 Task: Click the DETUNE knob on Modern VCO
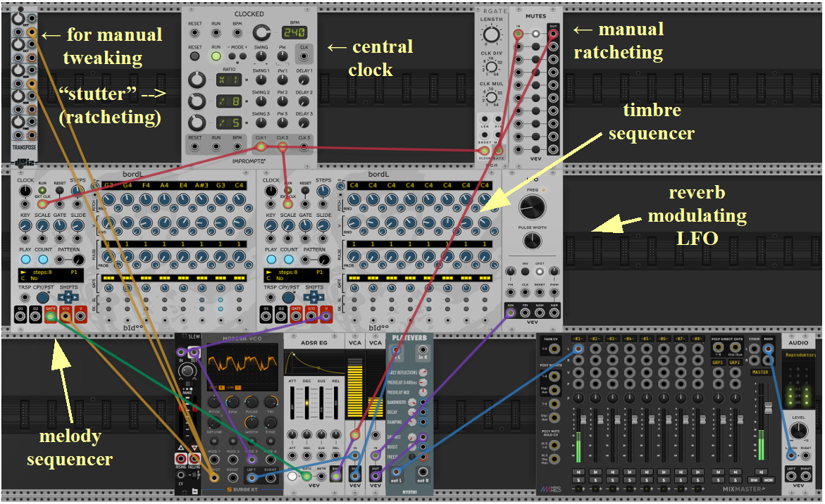click(x=214, y=423)
